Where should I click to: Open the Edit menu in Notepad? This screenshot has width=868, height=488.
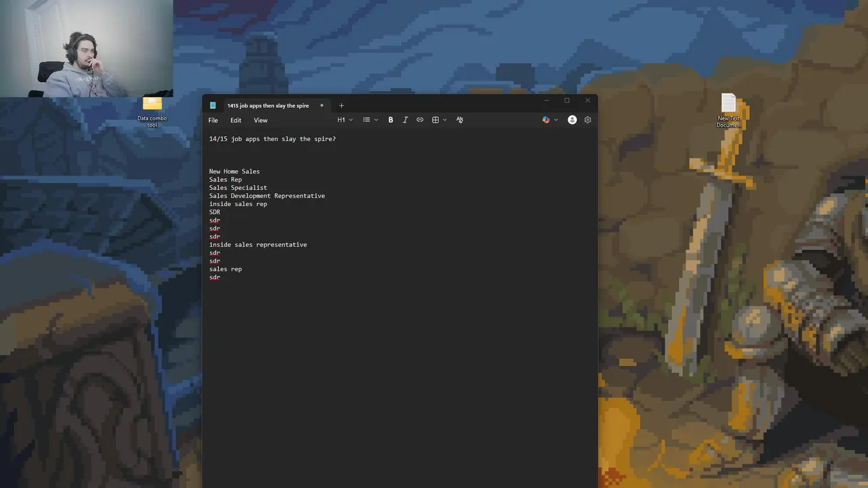(x=235, y=120)
